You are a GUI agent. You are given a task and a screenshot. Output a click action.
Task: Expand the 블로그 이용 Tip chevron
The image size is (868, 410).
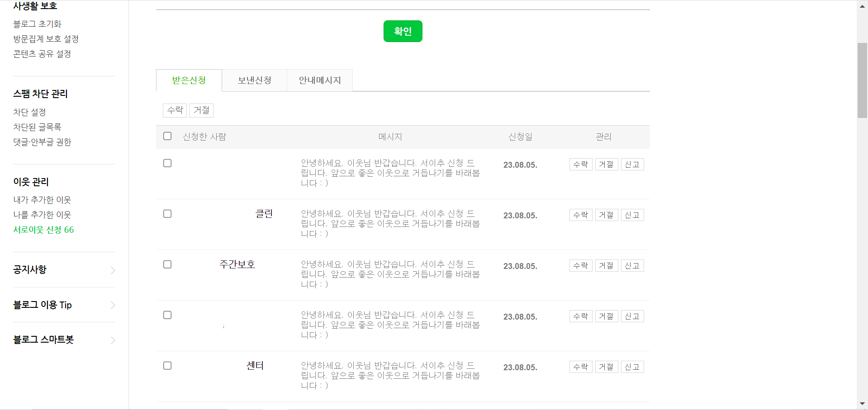tap(113, 305)
